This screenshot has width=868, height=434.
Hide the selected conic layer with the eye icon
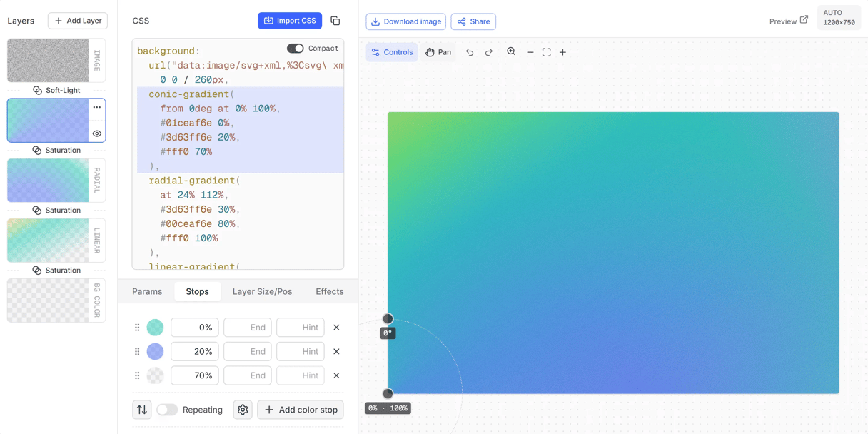pos(97,133)
